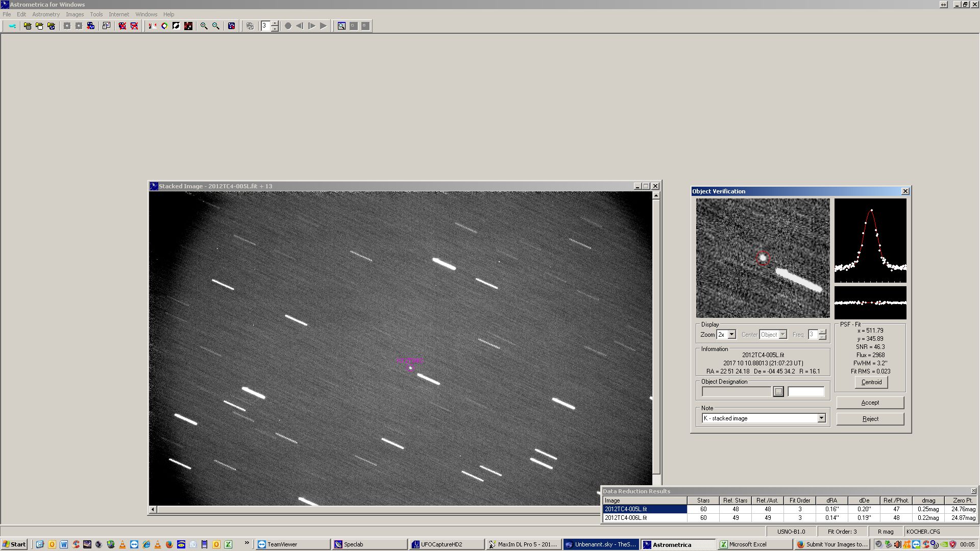Click the stacked image vertical scrollbar
The width and height of the screenshot is (980, 551).
pos(656,337)
